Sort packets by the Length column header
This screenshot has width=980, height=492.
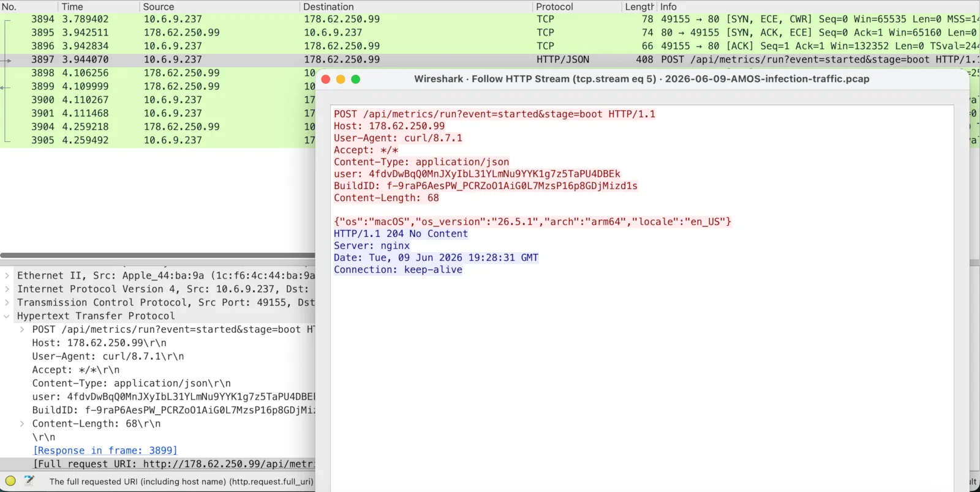tap(639, 7)
